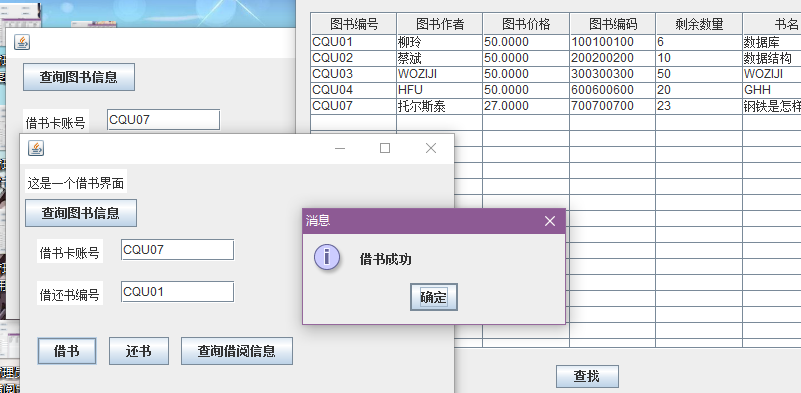Maximize the borrow window
Screen dimensions: 801x393
pos(385,148)
